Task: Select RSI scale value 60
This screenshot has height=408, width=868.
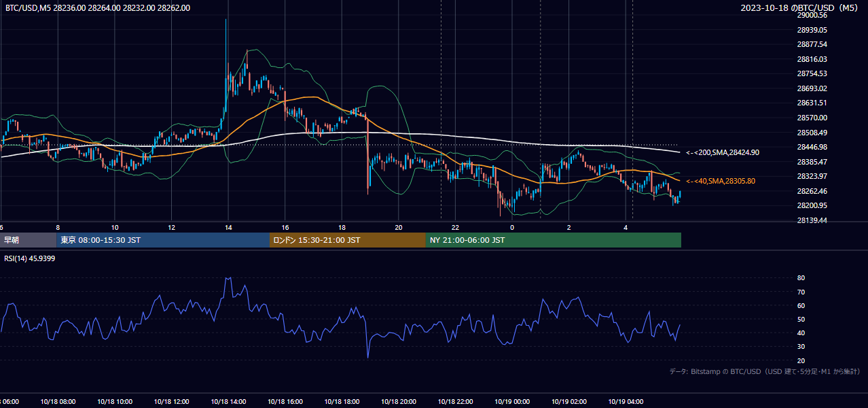Action: 801,305
